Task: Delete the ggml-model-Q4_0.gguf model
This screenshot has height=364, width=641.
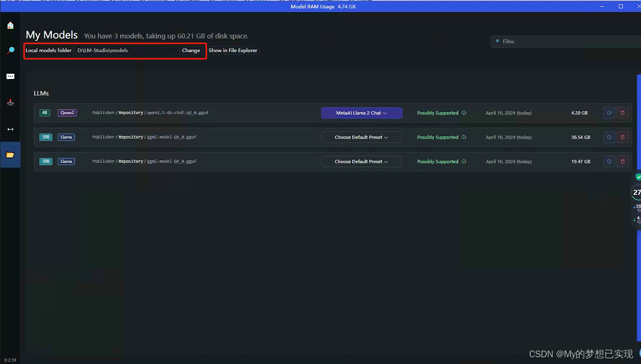Action: (623, 161)
